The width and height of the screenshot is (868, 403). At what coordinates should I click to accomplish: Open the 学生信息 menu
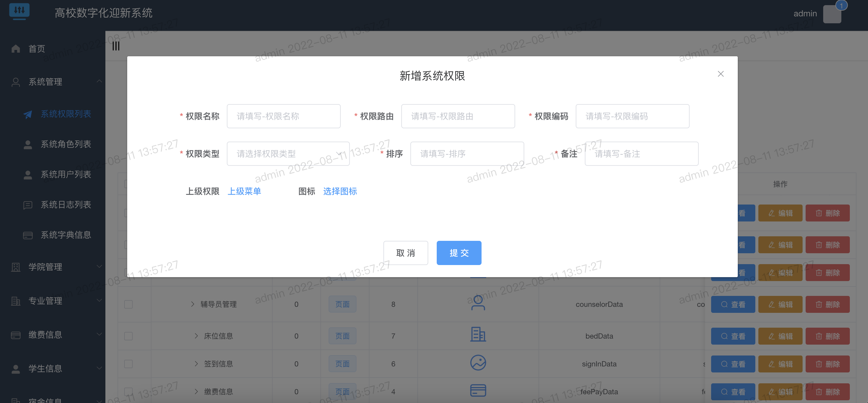[45, 368]
